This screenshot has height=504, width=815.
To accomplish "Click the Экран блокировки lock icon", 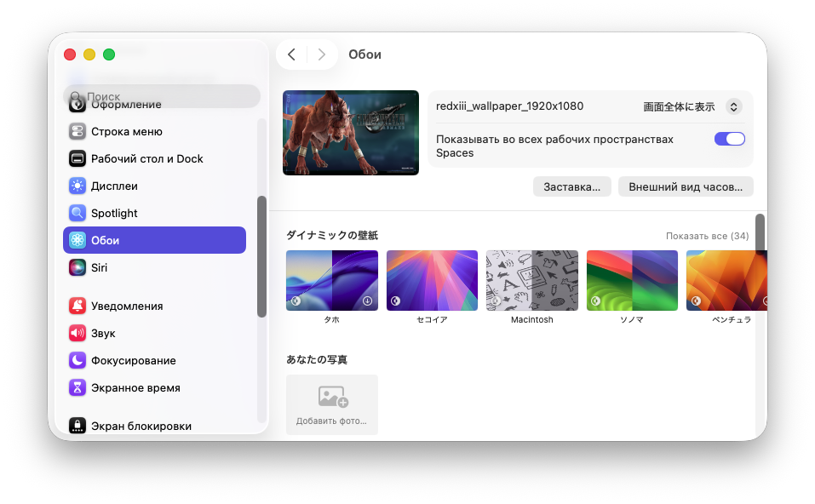I will (77, 426).
